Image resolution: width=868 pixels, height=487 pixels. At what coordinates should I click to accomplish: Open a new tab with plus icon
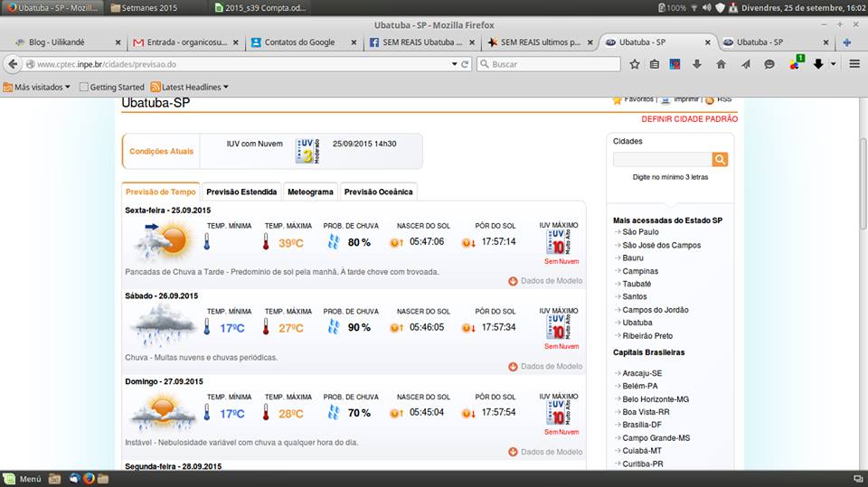tap(847, 42)
